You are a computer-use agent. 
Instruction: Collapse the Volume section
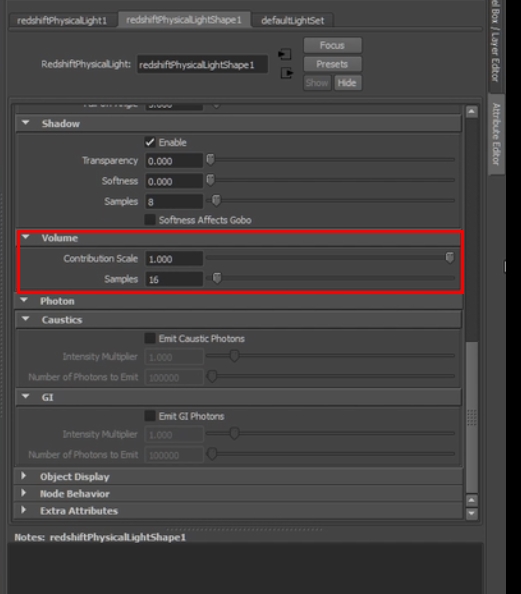(x=26, y=238)
